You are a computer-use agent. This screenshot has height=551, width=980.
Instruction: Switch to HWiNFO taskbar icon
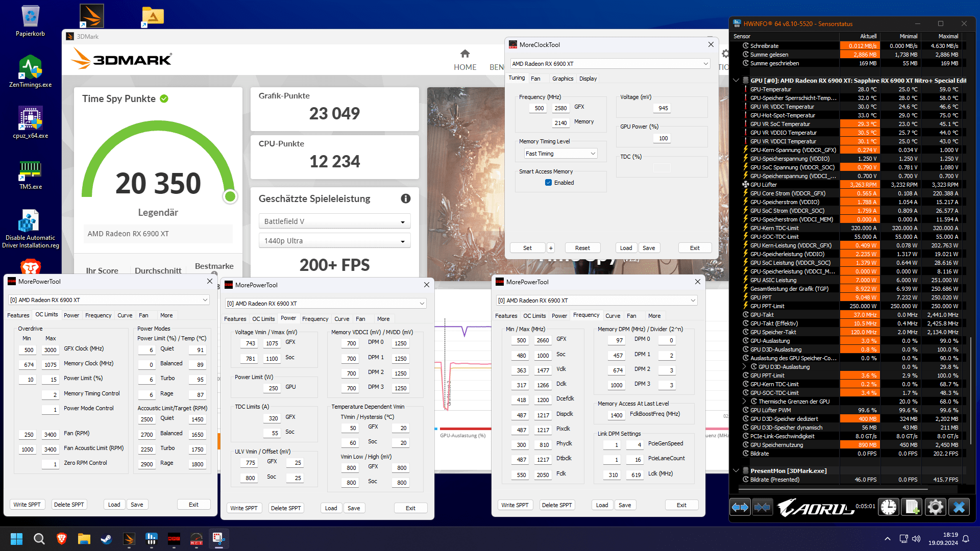coord(152,539)
